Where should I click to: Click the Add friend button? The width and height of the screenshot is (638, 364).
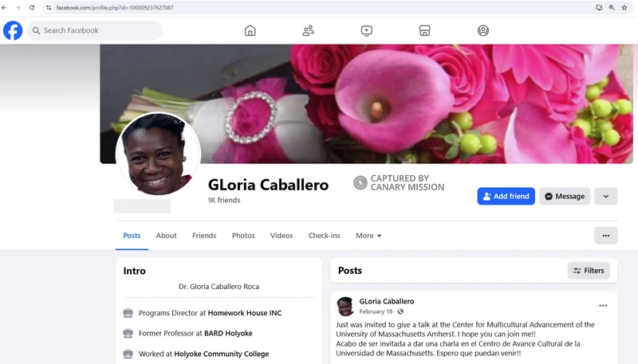506,196
